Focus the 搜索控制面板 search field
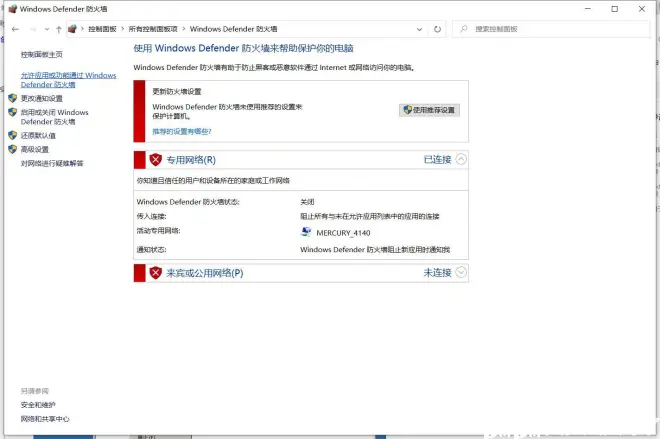 pos(551,29)
